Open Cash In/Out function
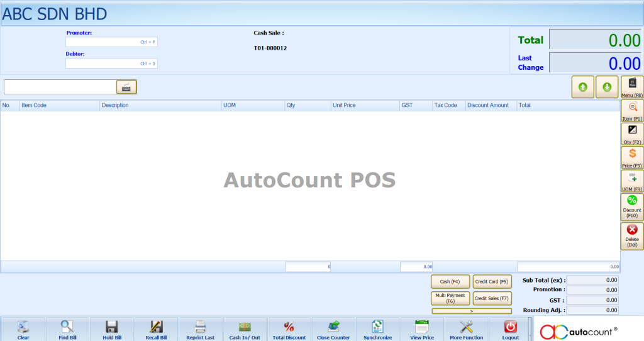The height and width of the screenshot is (341, 644). 245,328
